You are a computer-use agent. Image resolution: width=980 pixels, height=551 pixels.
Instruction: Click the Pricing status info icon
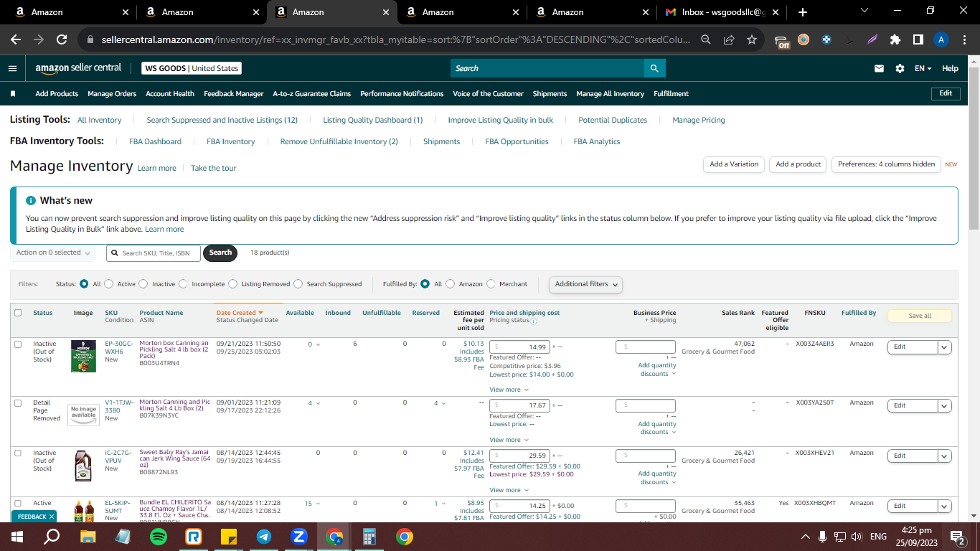pos(533,321)
